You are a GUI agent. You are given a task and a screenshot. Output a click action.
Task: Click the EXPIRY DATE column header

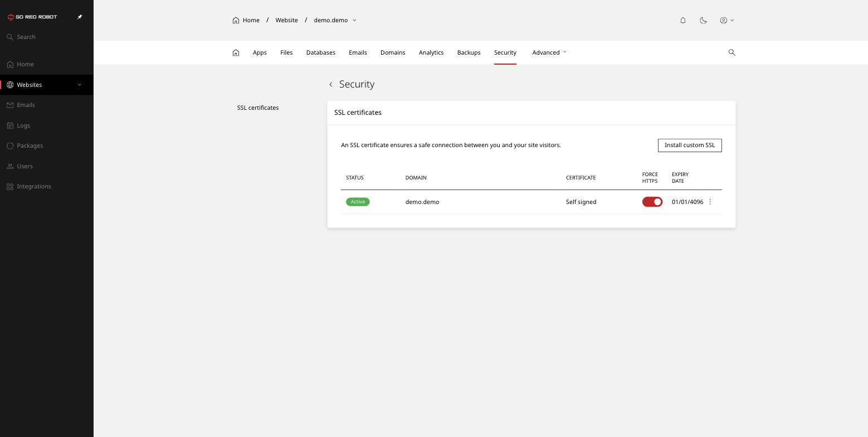click(680, 178)
